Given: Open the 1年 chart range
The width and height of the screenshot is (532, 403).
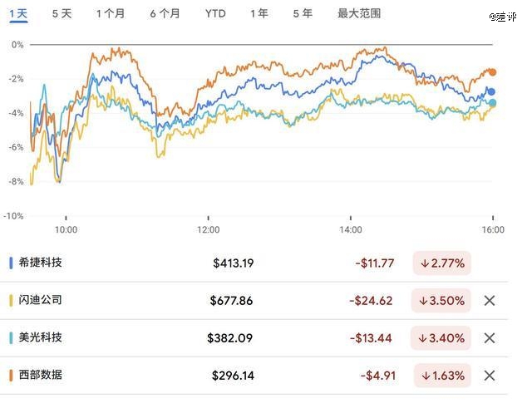Looking at the screenshot, I should pos(259,13).
